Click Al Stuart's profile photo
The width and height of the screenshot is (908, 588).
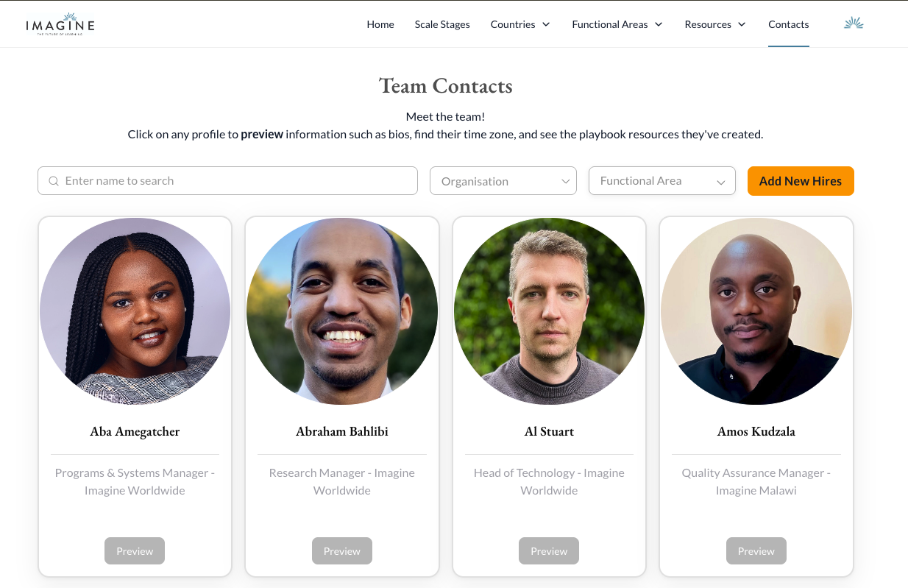click(549, 311)
